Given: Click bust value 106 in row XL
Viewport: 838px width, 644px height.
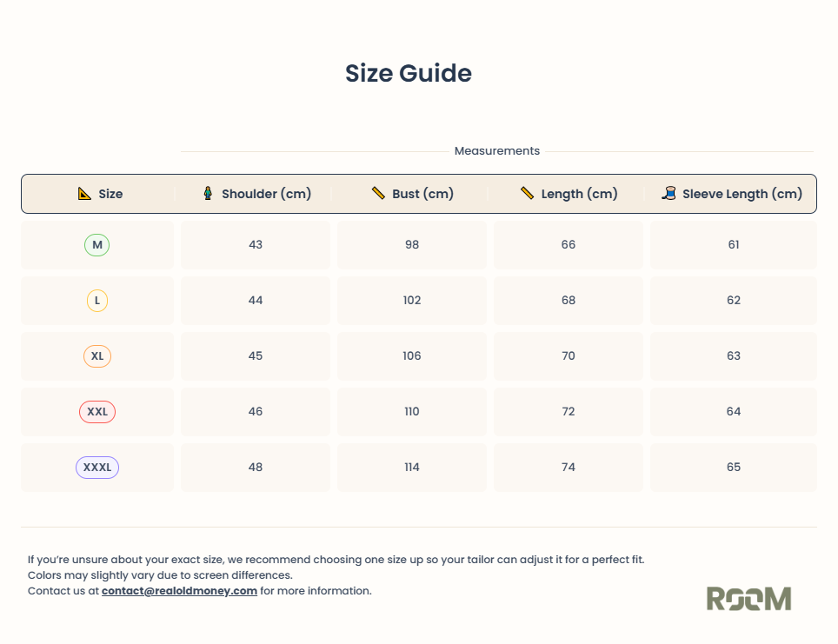Looking at the screenshot, I should pos(412,356).
